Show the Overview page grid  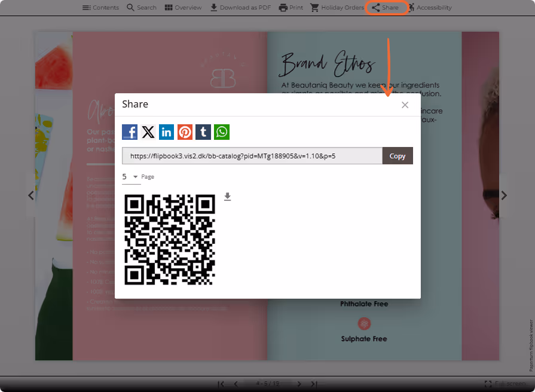point(183,8)
